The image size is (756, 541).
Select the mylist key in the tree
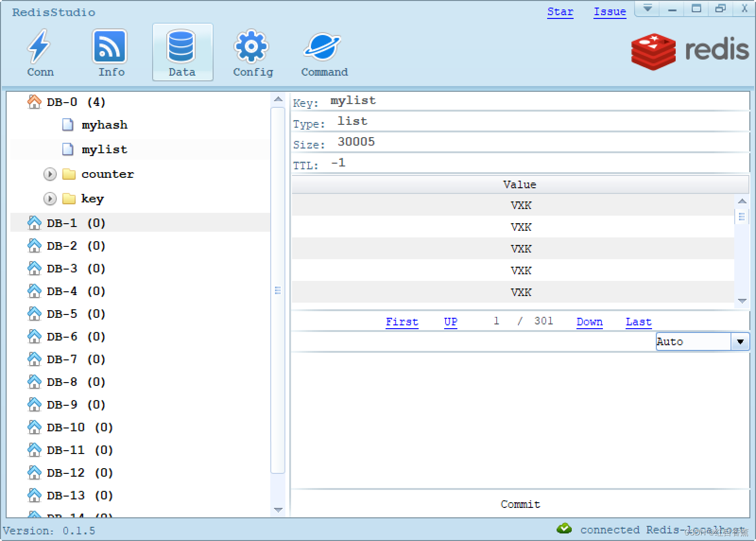pyautogui.click(x=104, y=149)
